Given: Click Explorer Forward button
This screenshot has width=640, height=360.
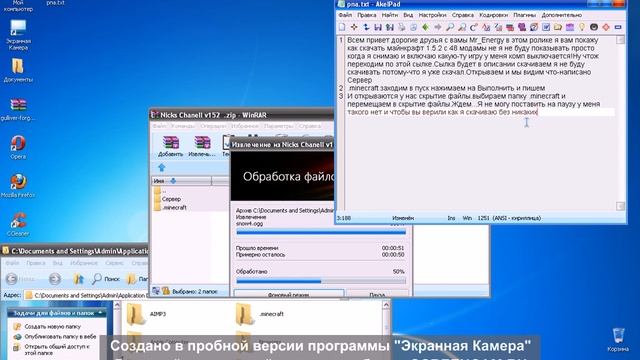Looking at the screenshot, I should click(x=55, y=279).
